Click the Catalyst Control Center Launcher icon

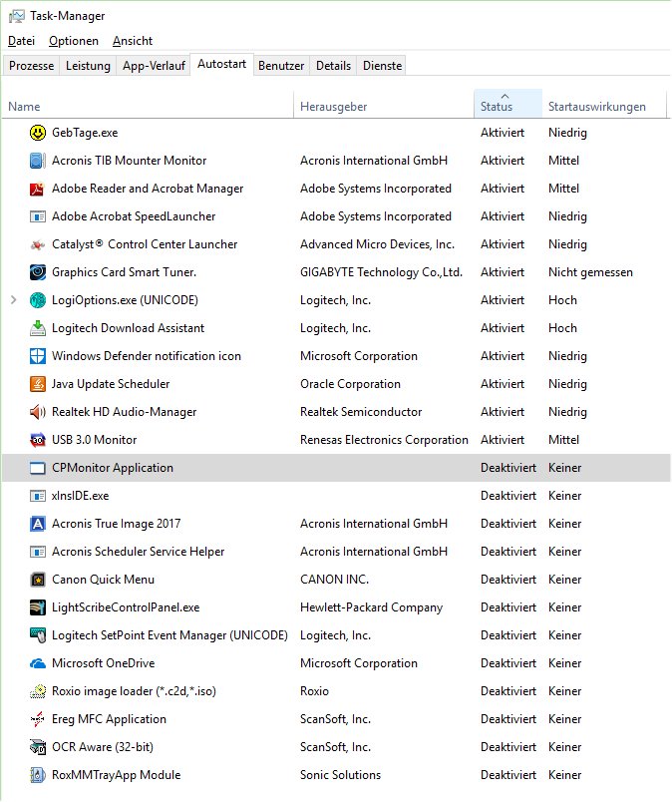click(x=37, y=244)
